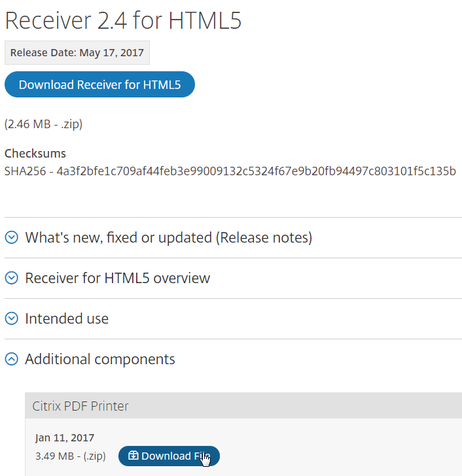Click the 3.49 MB - (.zip) file size text
The image size is (462, 476).
(71, 456)
